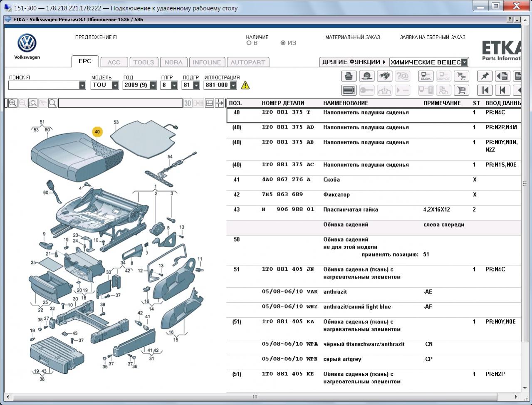This screenshot has width=532, height=405.
Task: Click the page with left arrow icon
Action: 502,76
